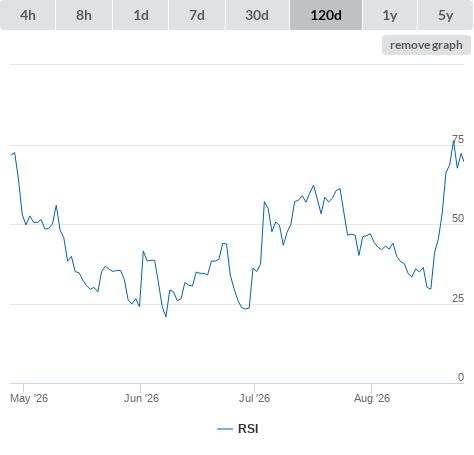Open the 1y time range

[390, 15]
